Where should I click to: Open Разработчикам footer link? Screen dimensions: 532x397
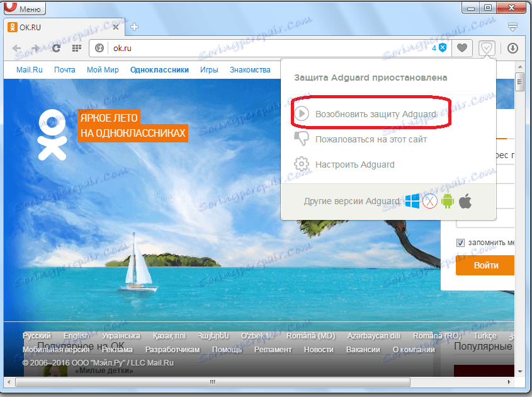[173, 350]
